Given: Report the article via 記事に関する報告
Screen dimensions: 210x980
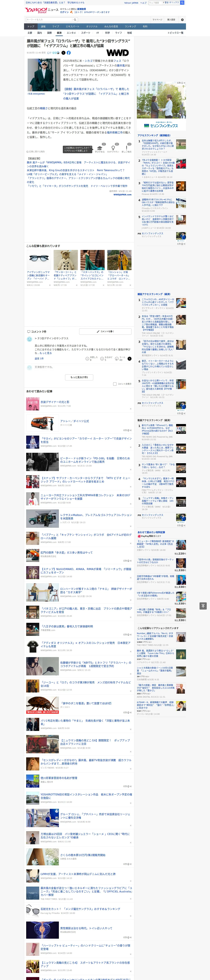Looking at the screenshot, I should [x=35, y=151].
